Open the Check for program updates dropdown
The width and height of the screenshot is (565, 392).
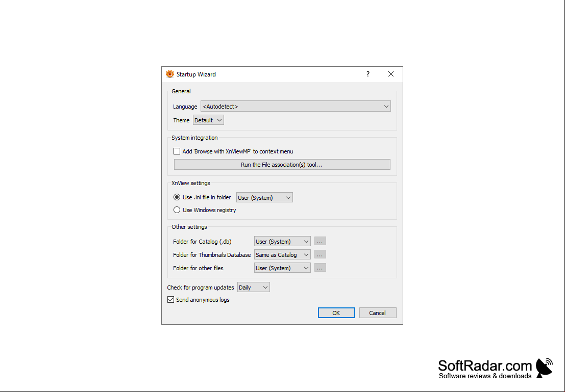253,288
